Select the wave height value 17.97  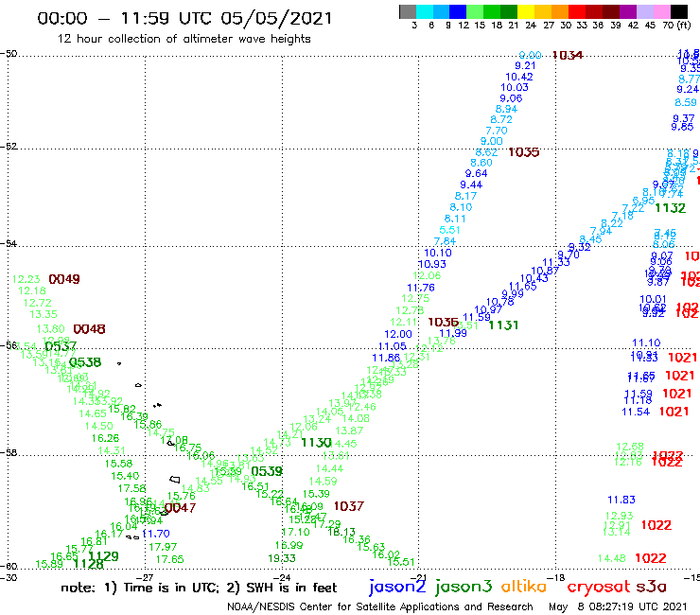click(163, 547)
